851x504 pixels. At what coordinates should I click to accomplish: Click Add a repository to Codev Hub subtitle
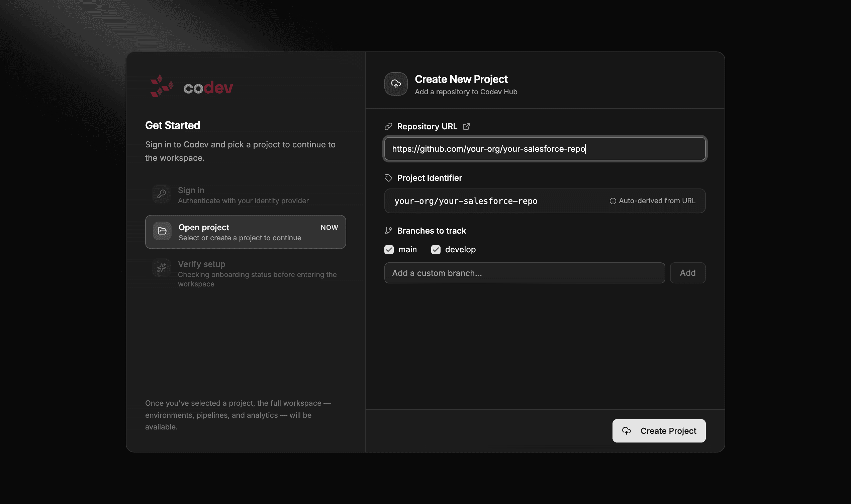point(466,92)
